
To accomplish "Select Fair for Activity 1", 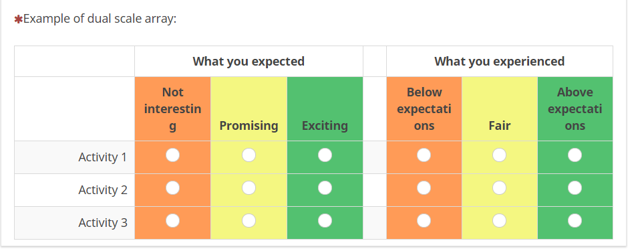I will point(500,155).
